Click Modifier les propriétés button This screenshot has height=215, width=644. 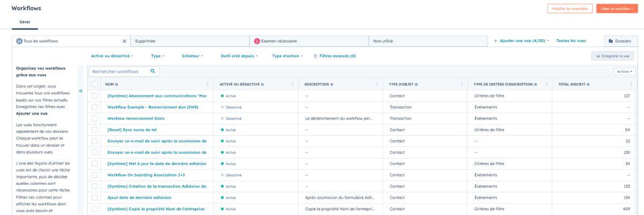tap(570, 9)
